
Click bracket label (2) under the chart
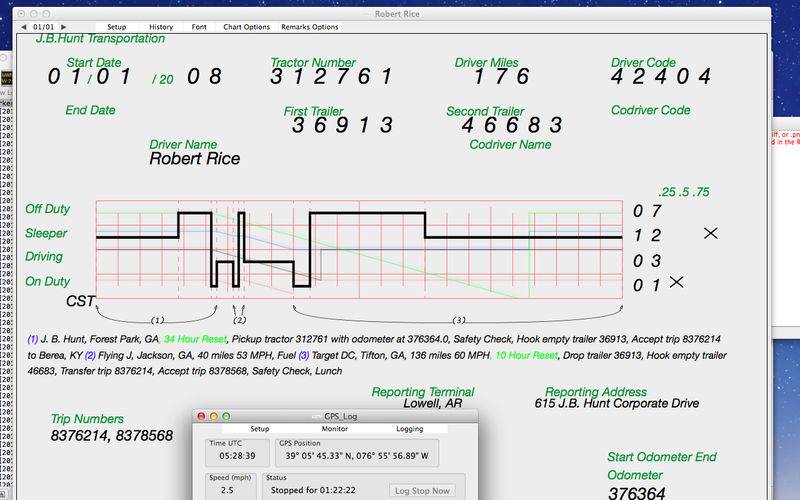click(x=239, y=320)
